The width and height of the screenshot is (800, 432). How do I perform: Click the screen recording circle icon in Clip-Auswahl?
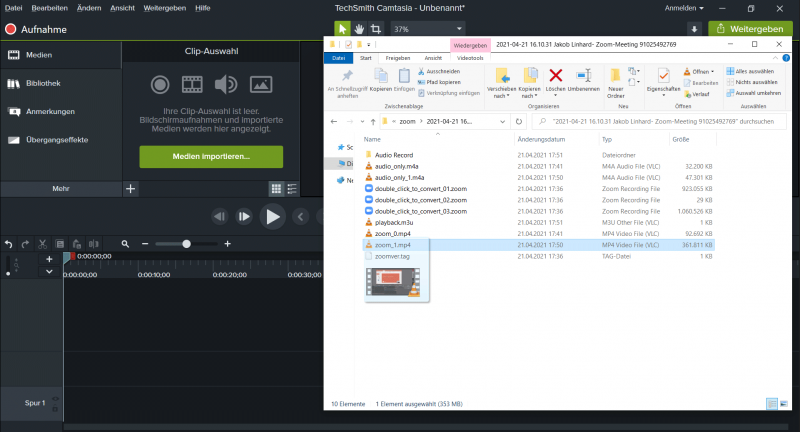[x=160, y=85]
